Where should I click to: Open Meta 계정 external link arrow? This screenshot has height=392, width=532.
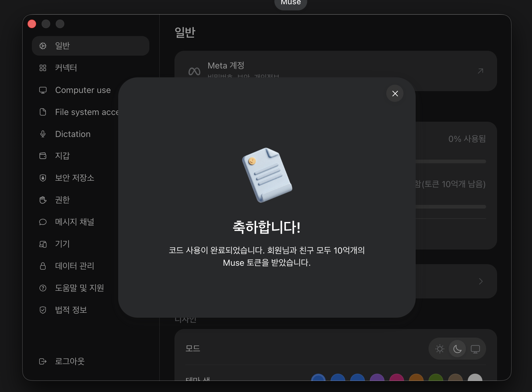481,71
